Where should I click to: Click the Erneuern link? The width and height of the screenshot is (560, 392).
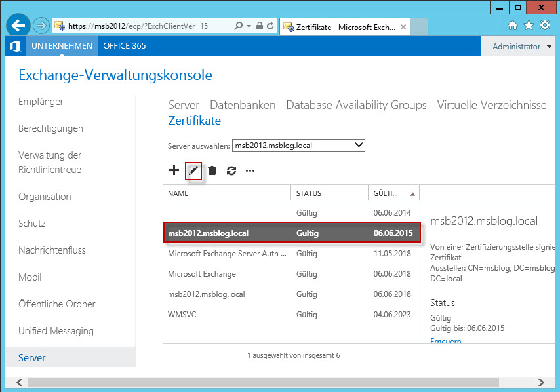(446, 341)
